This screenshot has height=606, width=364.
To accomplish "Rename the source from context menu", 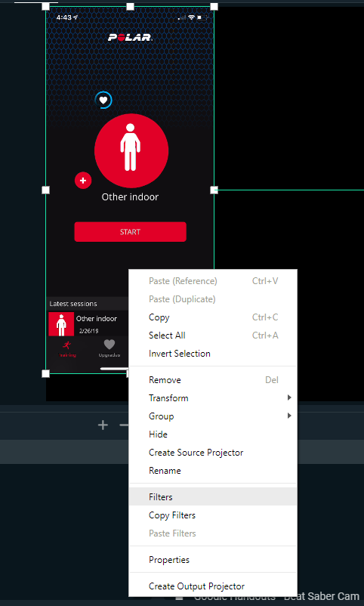I will point(213,471).
